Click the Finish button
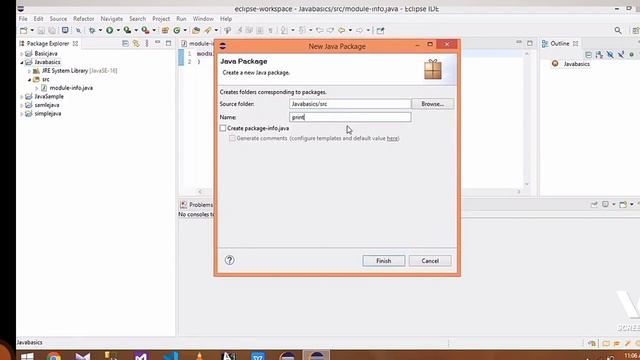640x360 pixels. coord(384,260)
